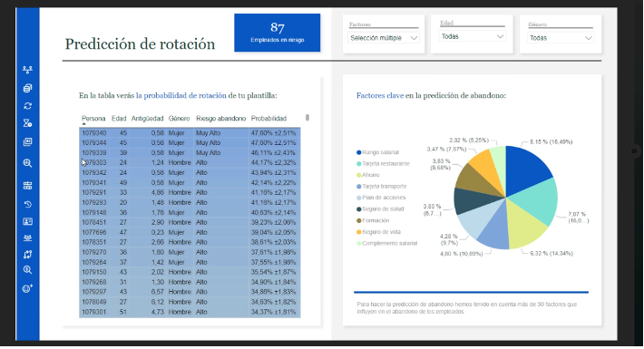
Task: Click the yellow-green 6,32 % pie slice
Action: point(523,226)
